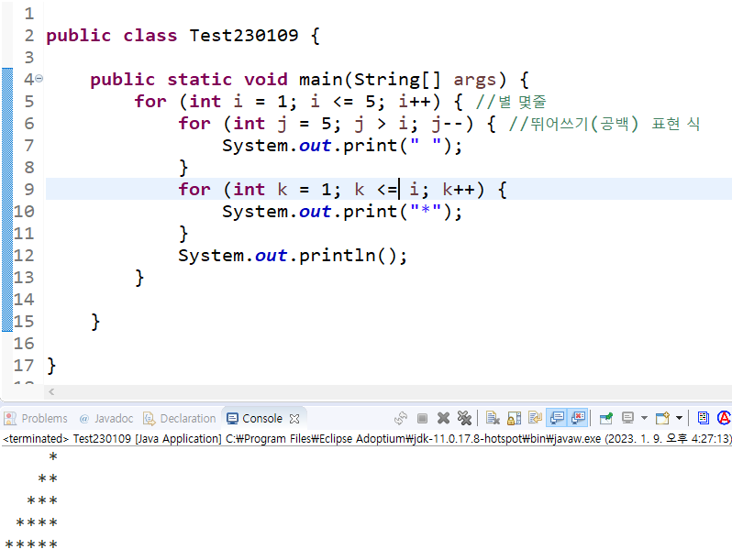Viewport: 732px width, 560px height.
Task: Switch to the Problems tab
Action: point(36,419)
